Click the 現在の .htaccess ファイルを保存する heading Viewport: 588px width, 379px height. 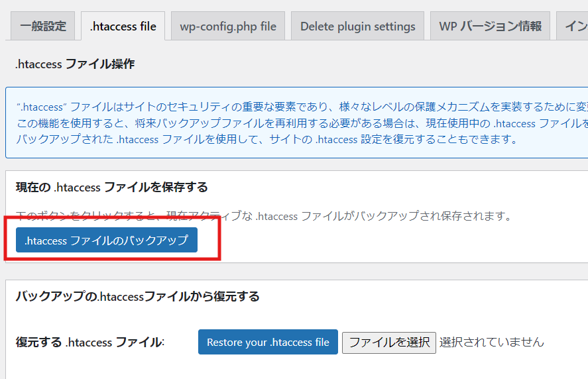[111, 188]
